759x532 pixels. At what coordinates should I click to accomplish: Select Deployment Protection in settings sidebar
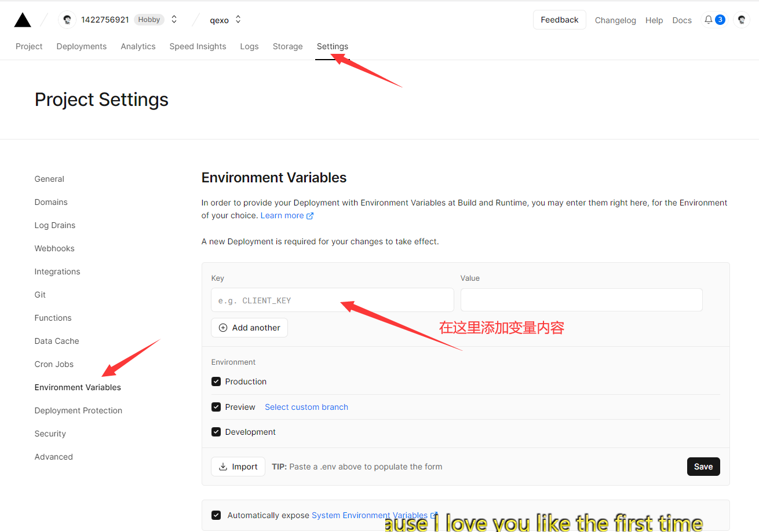(78, 410)
